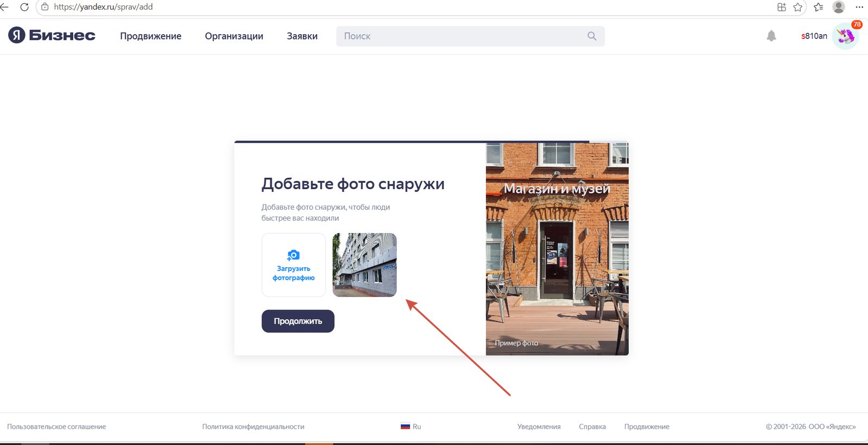868x445 pixels.
Task: Open the Ru language selector
Action: pos(411,427)
